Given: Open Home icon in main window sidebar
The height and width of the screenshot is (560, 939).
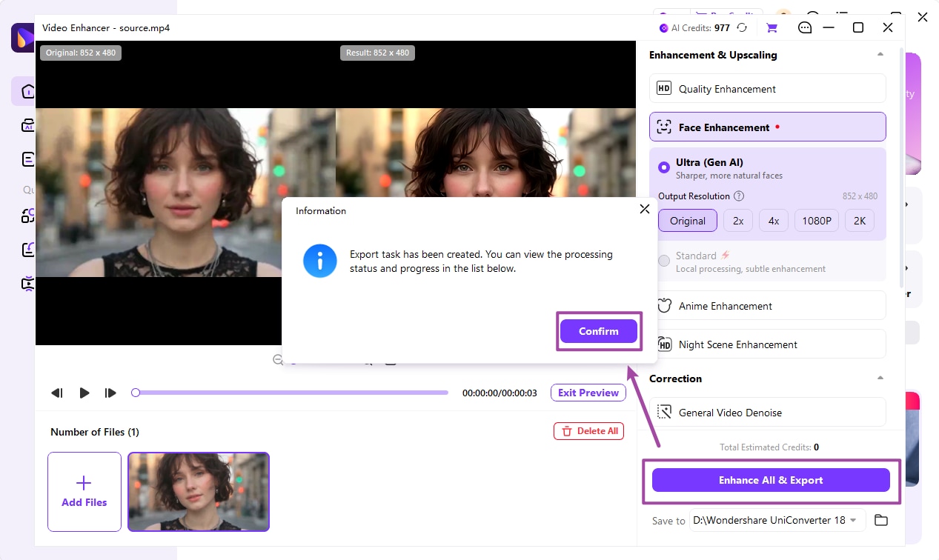Looking at the screenshot, I should pyautogui.click(x=27, y=91).
